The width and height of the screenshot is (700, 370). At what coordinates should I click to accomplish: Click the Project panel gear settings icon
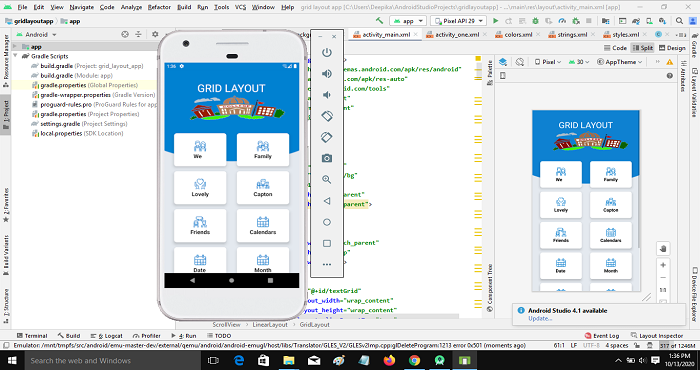click(155, 34)
